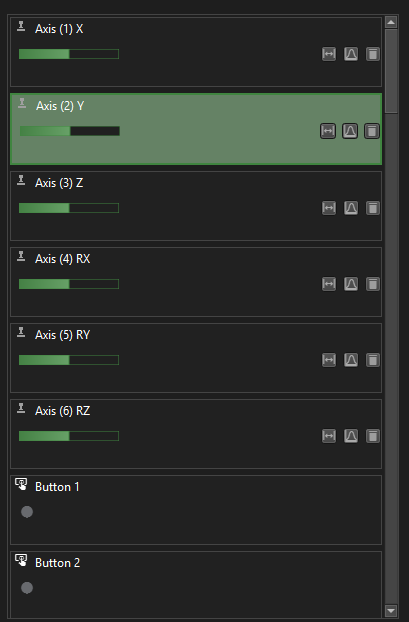The image size is (409, 622).
Task: Click the horizontal-arrows icon on Axis (4) RX
Action: [x=329, y=284]
